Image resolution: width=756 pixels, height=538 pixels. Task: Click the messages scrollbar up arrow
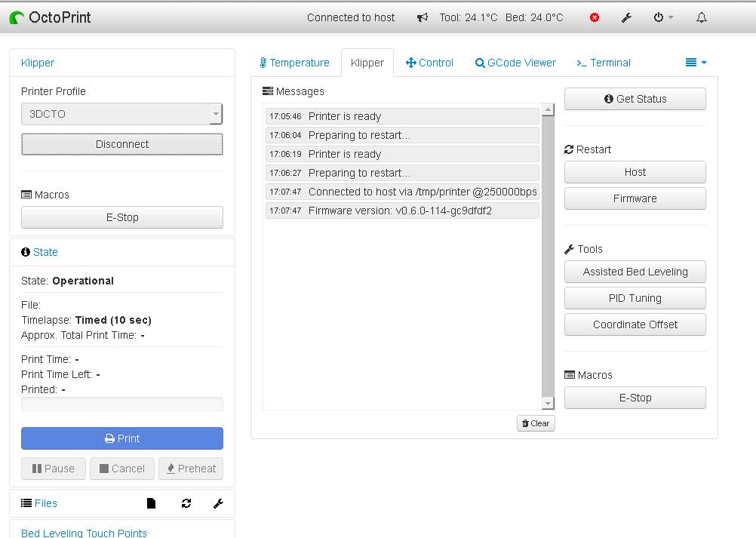(x=548, y=110)
